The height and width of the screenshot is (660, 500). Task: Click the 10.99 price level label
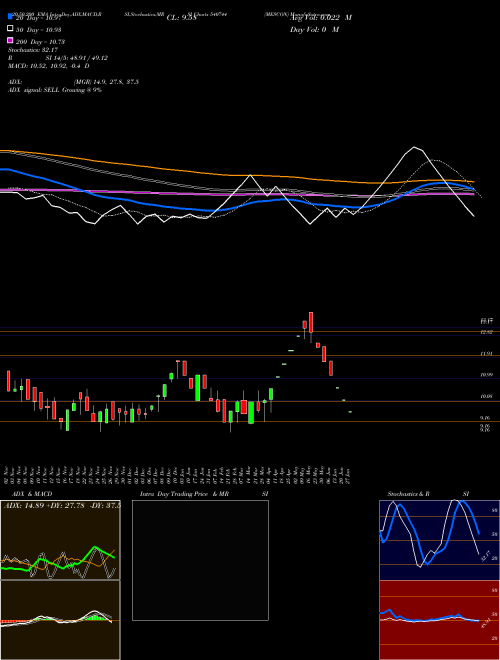486,375
